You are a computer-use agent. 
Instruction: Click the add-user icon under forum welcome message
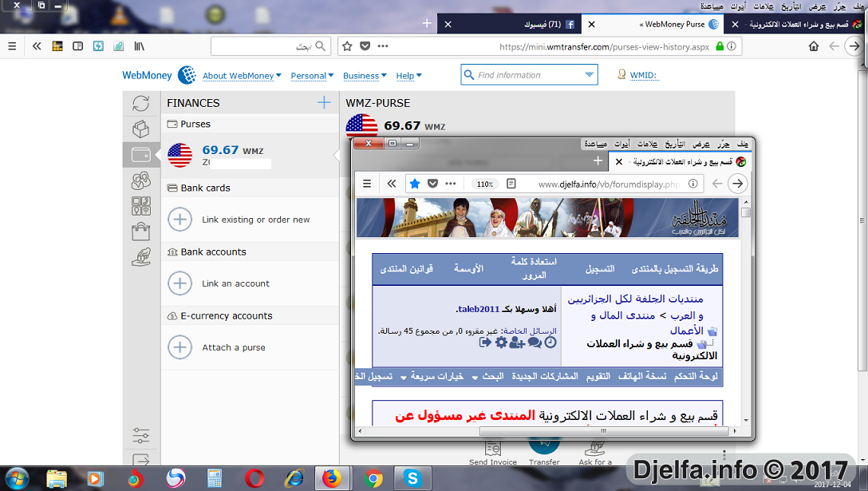click(517, 343)
